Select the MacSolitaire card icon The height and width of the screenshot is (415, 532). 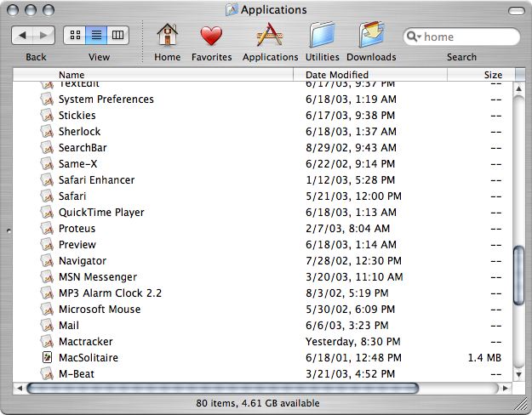(47, 357)
